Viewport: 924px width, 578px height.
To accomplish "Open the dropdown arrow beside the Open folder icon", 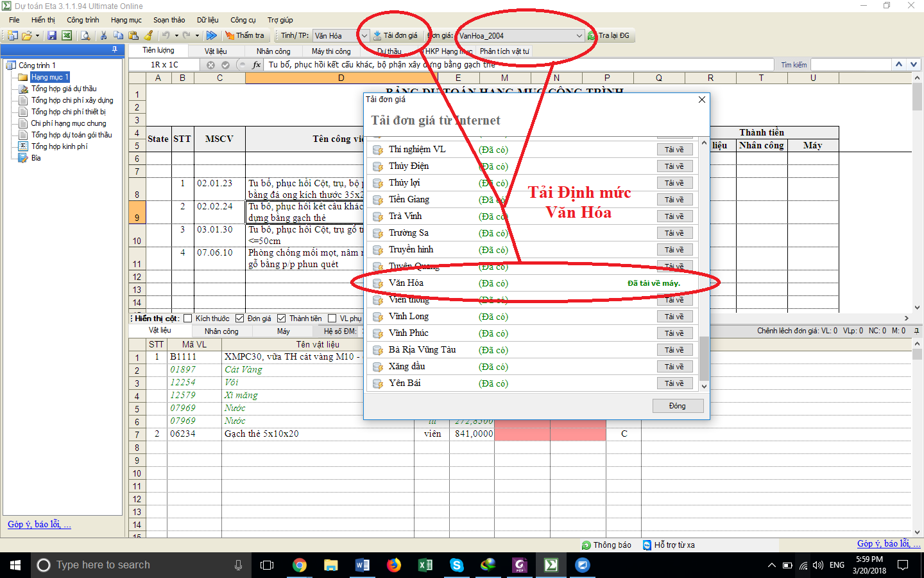I will [37, 36].
